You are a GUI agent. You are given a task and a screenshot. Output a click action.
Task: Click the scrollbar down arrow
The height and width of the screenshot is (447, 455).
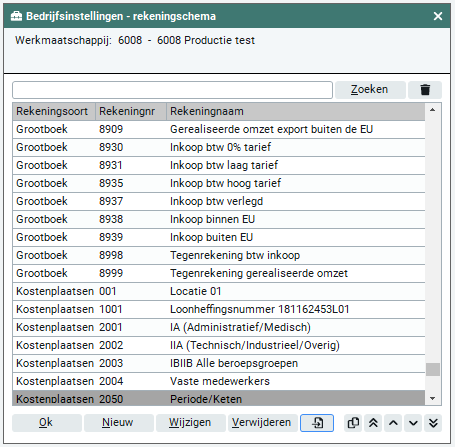click(x=433, y=398)
